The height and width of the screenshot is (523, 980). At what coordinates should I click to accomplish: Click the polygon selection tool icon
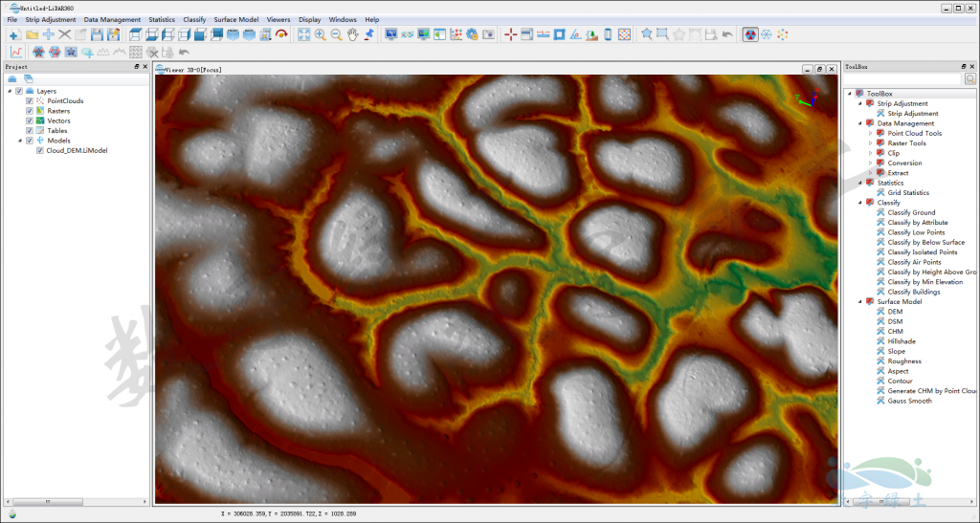click(x=647, y=34)
